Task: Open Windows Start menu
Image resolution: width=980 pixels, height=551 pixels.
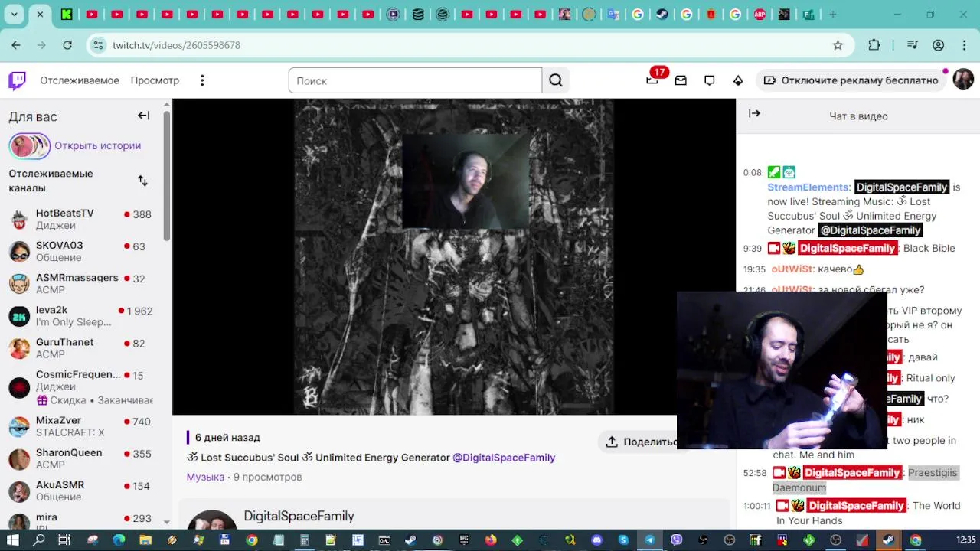Action: [x=12, y=540]
